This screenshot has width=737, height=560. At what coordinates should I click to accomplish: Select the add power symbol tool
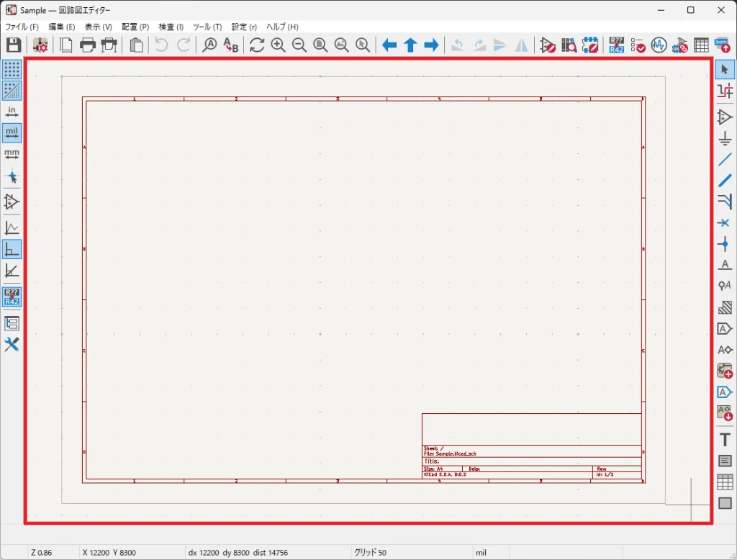coord(725,139)
